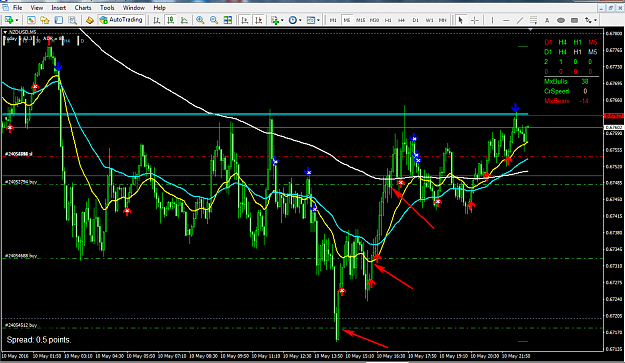Open the Periods clock icon
625x363 pixels.
[x=293, y=20]
